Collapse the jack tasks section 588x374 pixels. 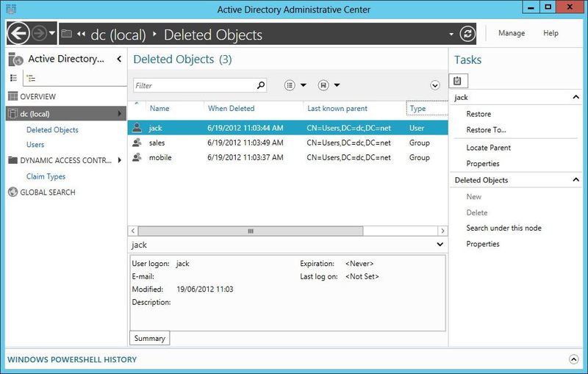pyautogui.click(x=576, y=97)
